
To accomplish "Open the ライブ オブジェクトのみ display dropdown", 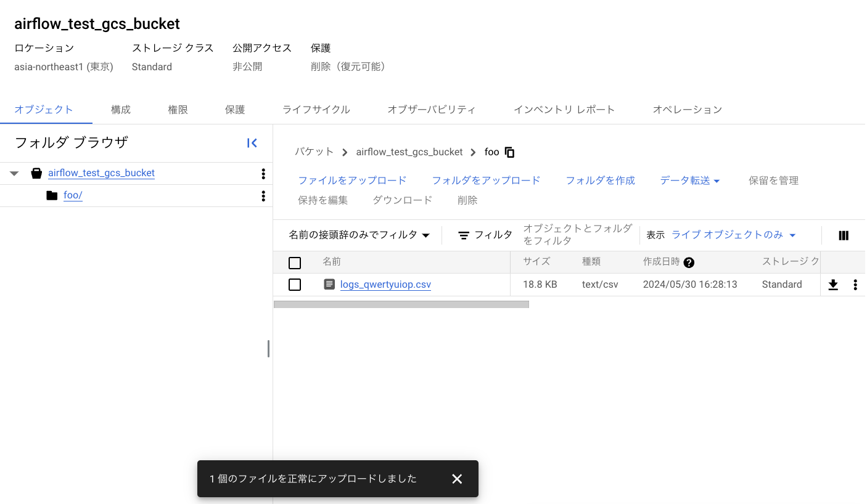I will [733, 235].
